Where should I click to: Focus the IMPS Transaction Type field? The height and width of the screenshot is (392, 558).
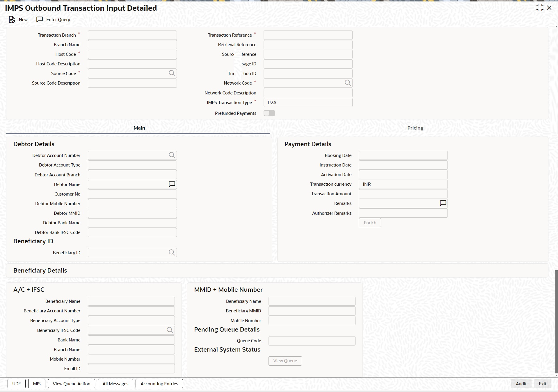[308, 102]
